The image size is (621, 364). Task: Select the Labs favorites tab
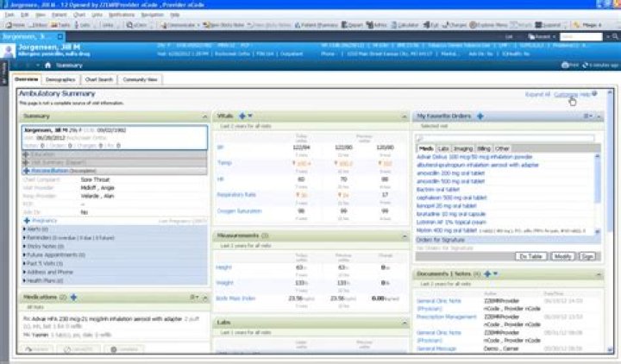(443, 148)
